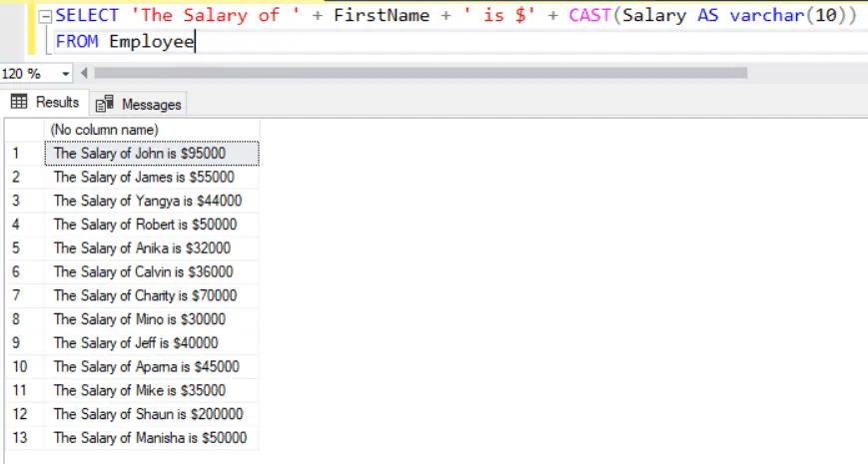The image size is (868, 464).
Task: Select the Manisha salary $50000 cell
Action: click(152, 438)
